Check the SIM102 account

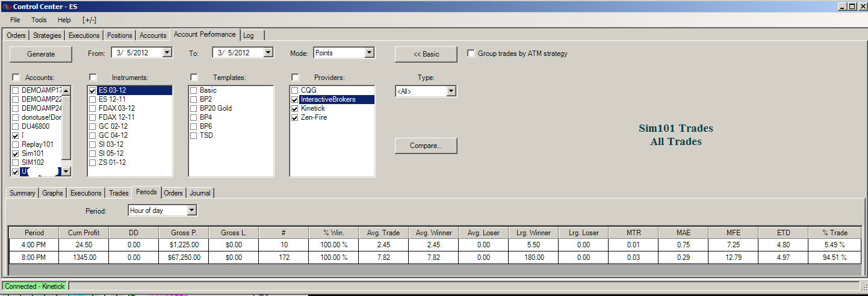coord(16,162)
